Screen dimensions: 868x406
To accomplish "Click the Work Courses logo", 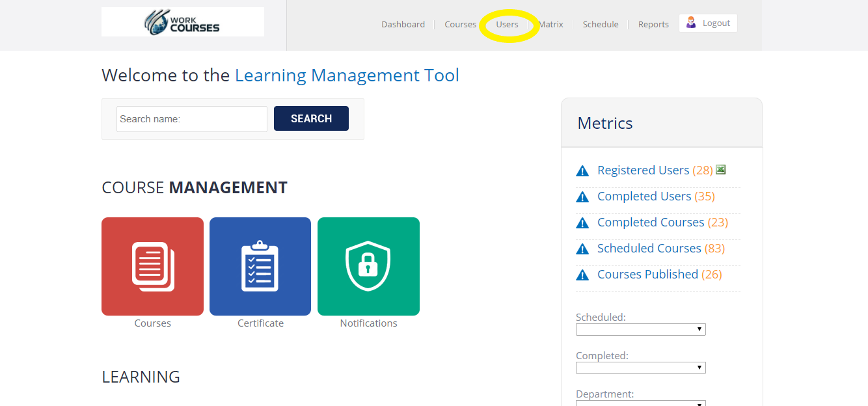I will click(x=183, y=22).
